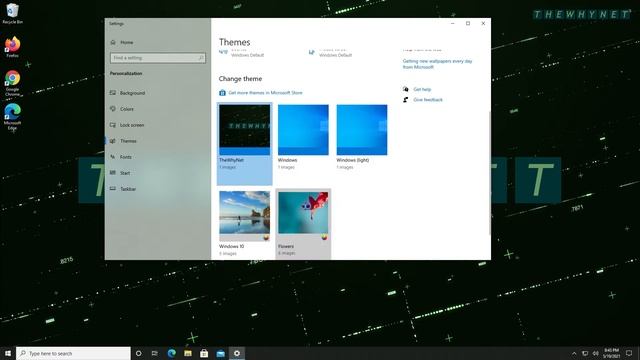Open Google Chrome desktop shortcut
640x360 pixels.
click(12, 83)
